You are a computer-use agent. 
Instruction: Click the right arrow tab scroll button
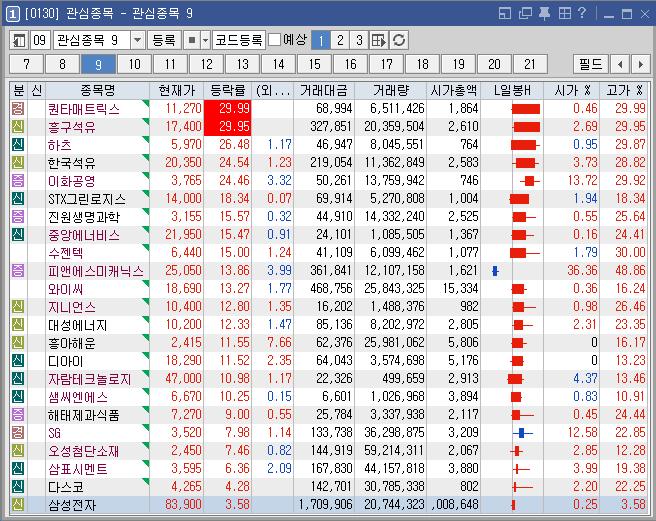click(x=641, y=64)
